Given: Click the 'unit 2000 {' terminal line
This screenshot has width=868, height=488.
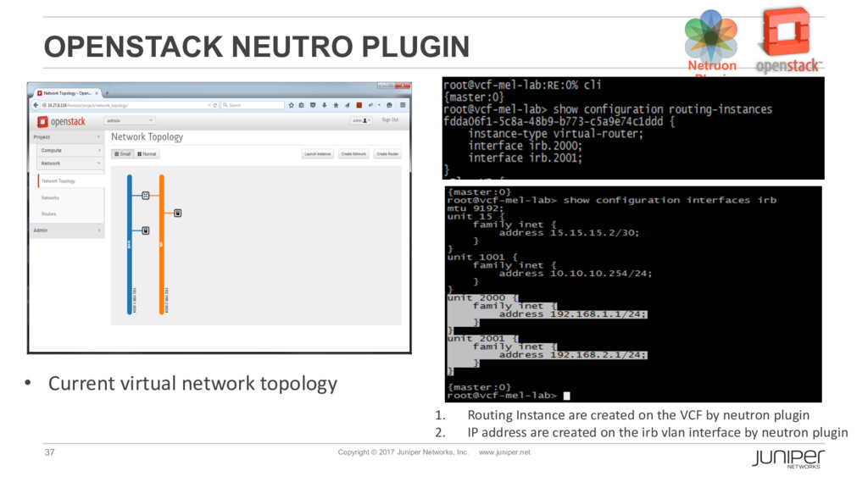Looking at the screenshot, I should pos(482,297).
